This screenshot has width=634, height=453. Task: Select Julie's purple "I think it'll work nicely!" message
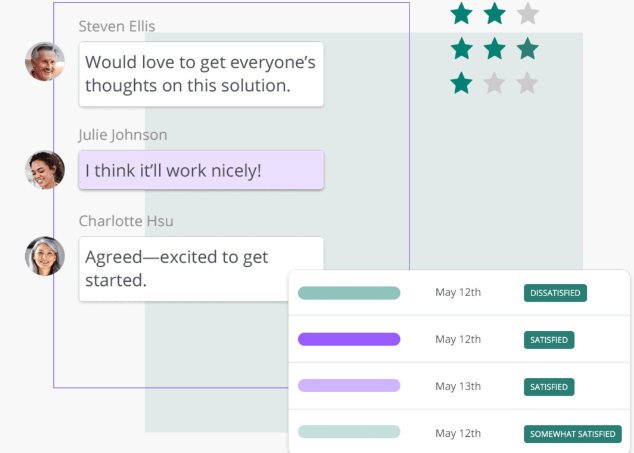coord(201,171)
